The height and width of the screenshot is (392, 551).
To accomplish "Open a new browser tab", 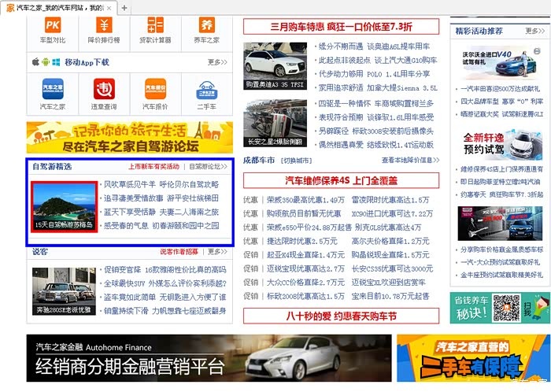I will (x=124, y=7).
